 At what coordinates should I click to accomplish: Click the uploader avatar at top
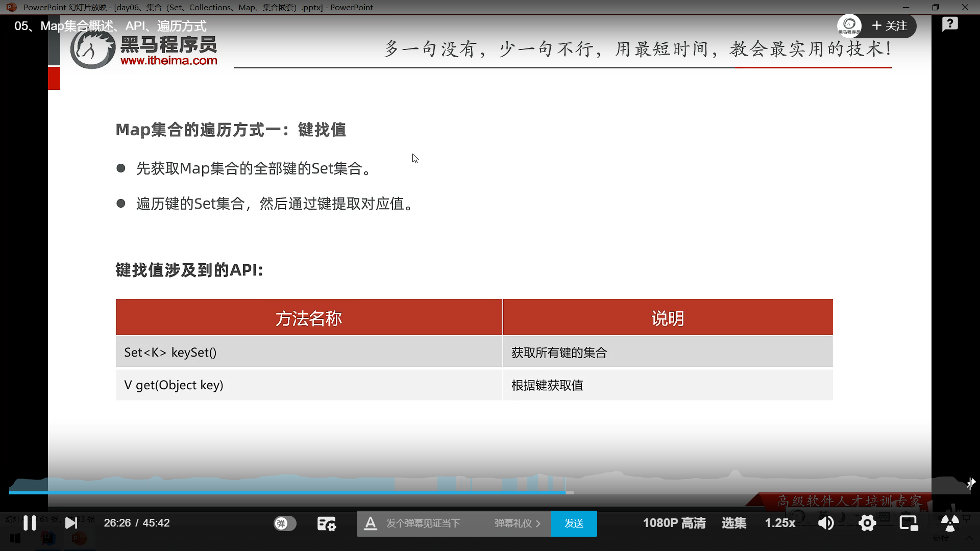(x=849, y=25)
